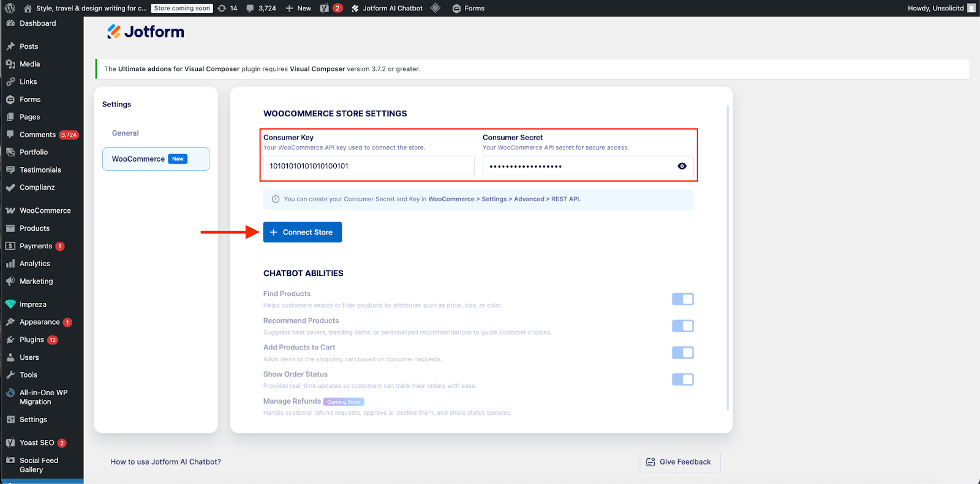Reveal Consumer Secret with eye icon
980x484 pixels.
[x=682, y=166]
